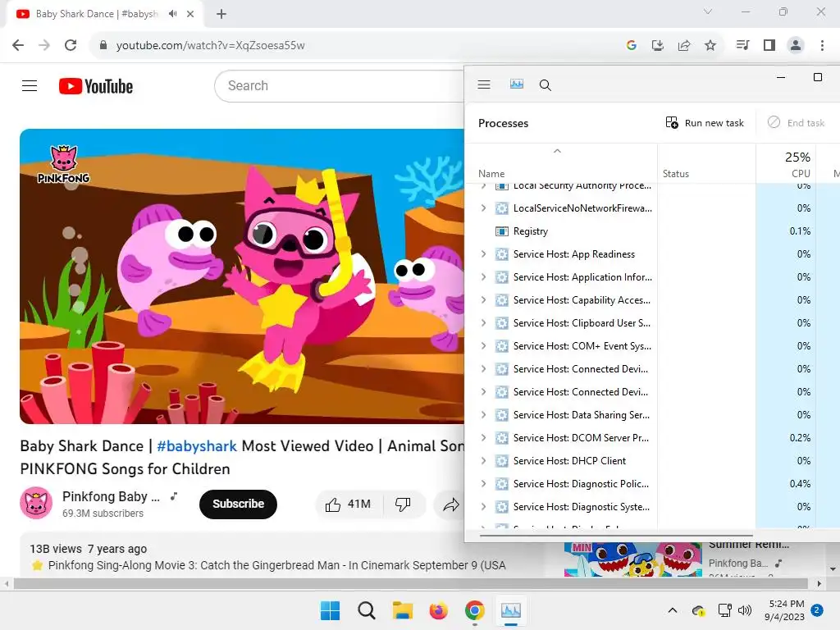840x630 pixels.
Task: Open the Task Manager hamburger navigation menu
Action: click(484, 84)
